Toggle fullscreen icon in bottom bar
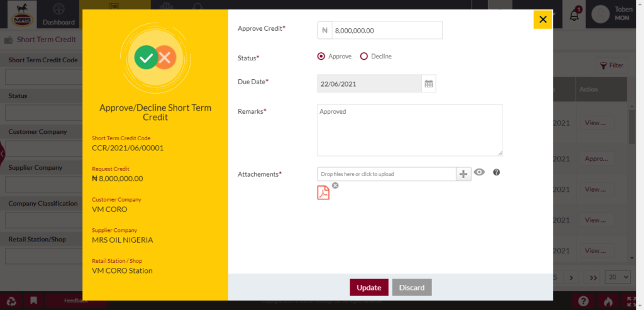Viewport: 644px width, 310px height. pyautogui.click(x=632, y=301)
